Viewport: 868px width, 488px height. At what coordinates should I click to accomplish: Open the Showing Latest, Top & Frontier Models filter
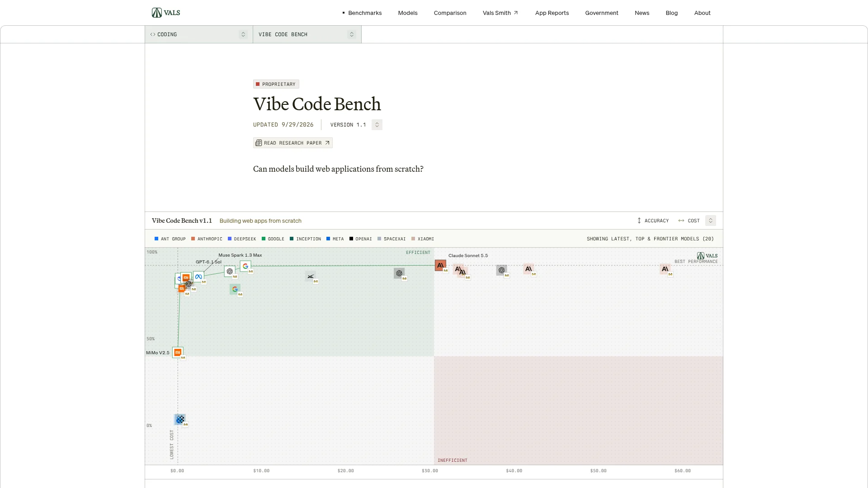[650, 239]
